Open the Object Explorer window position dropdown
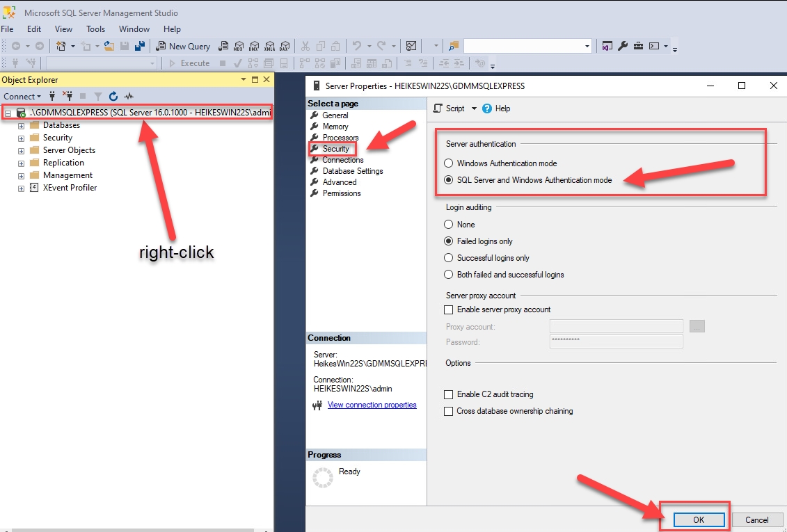 tap(244, 79)
